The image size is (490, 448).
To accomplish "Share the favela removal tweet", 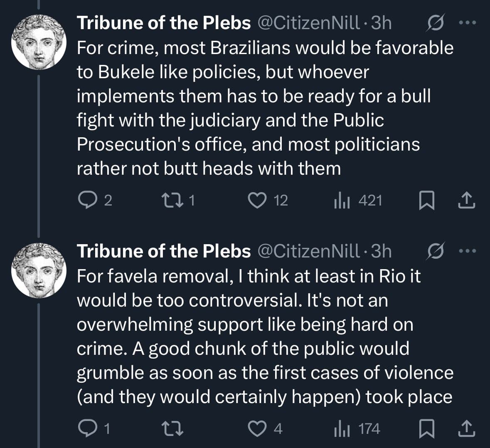I will [466, 429].
